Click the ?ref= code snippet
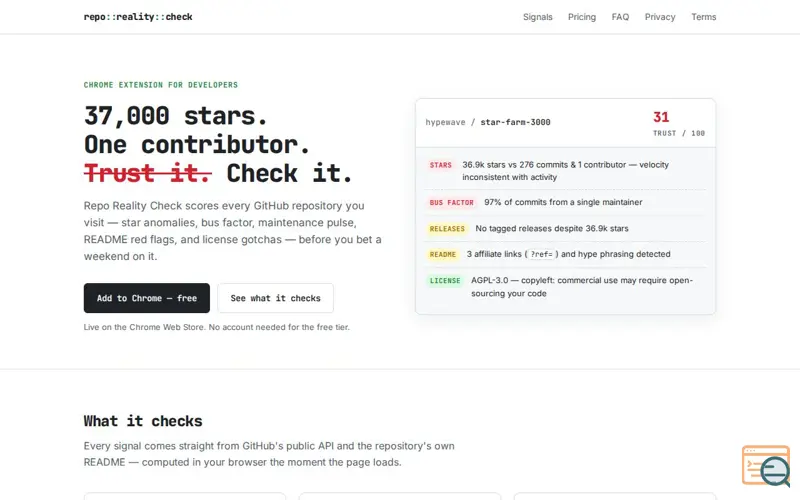Viewport: 800px width, 500px height. pyautogui.click(x=541, y=254)
